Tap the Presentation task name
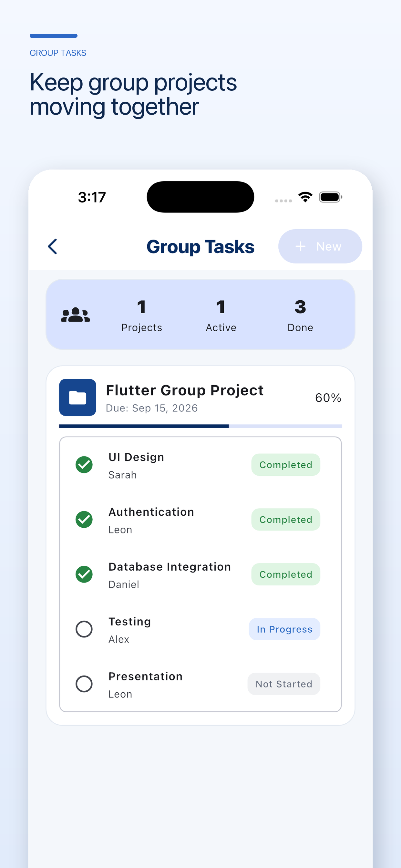Viewport: 401px width, 868px height. click(x=145, y=676)
